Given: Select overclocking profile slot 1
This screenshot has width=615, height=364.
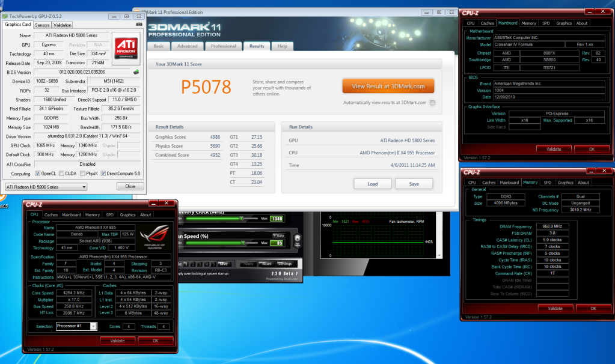Looking at the screenshot, I should point(186,264).
